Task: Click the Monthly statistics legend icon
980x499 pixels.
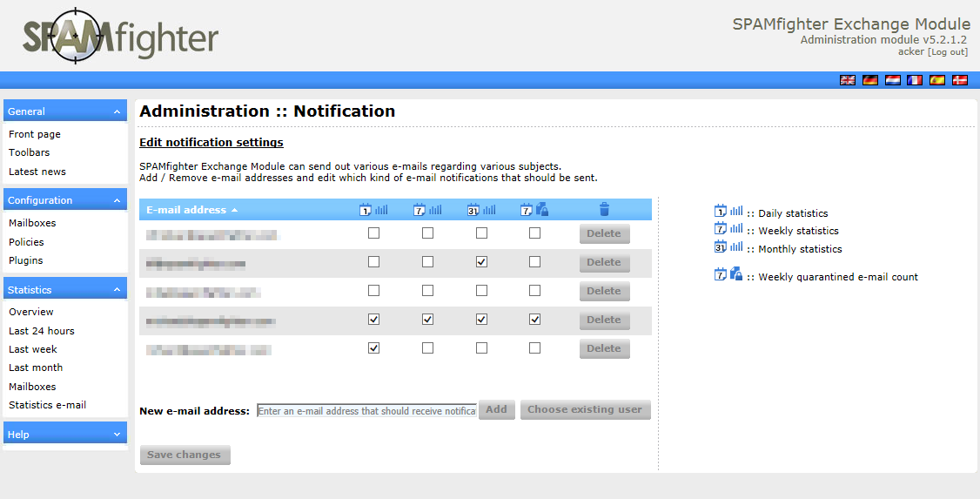Action: [x=728, y=246]
